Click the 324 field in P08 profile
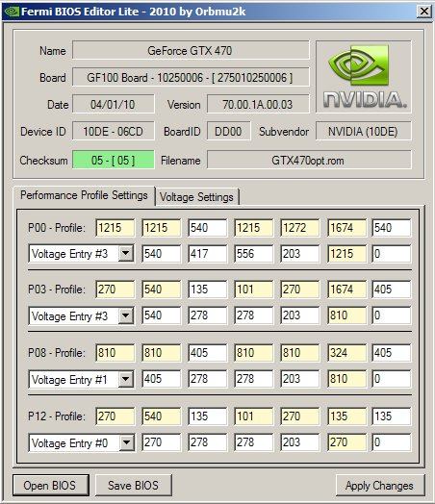Image resolution: width=435 pixels, height=504 pixels. click(346, 353)
